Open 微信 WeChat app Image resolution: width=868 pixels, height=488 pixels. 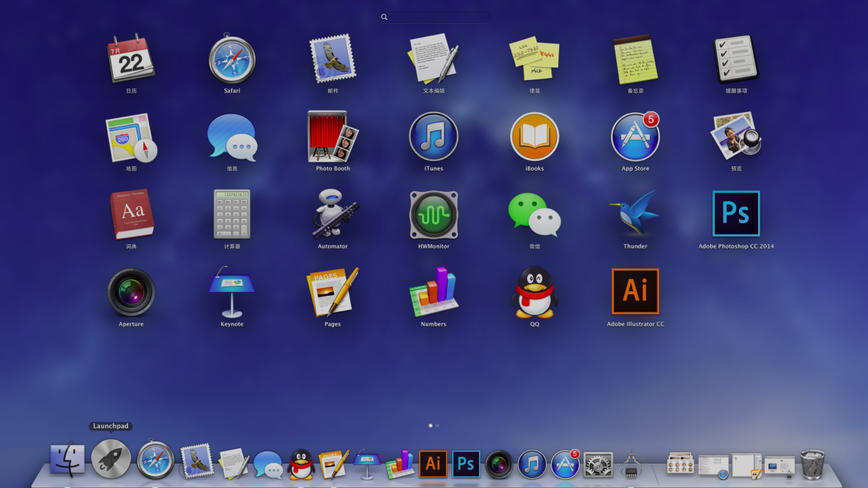[x=534, y=215]
